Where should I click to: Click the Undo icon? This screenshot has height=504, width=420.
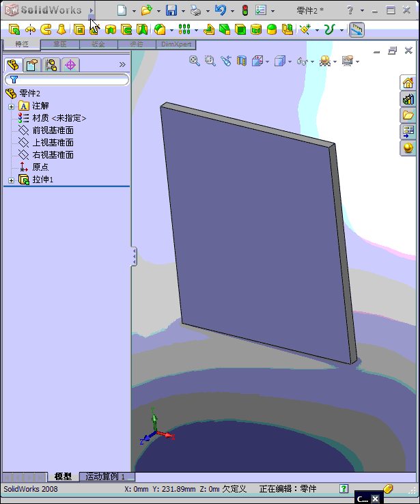pyautogui.click(x=221, y=10)
